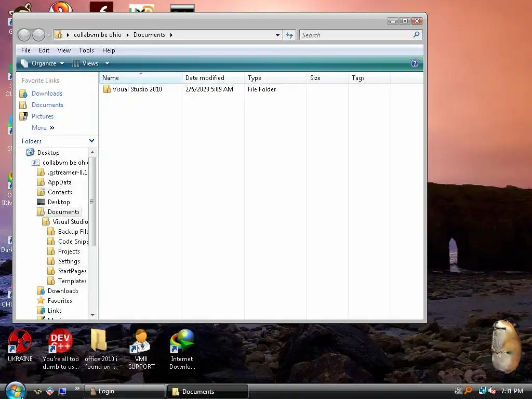
Task: Click the Downloads favorite link icon
Action: click(x=23, y=94)
